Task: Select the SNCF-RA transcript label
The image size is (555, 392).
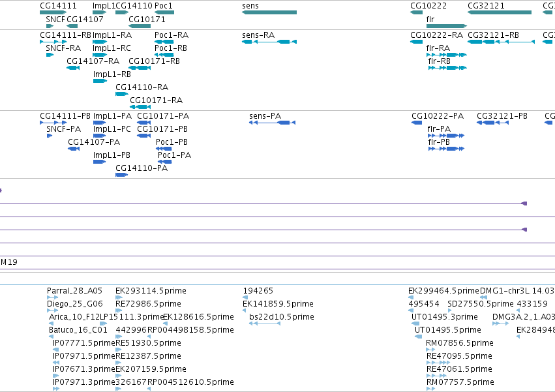Action: [63, 48]
